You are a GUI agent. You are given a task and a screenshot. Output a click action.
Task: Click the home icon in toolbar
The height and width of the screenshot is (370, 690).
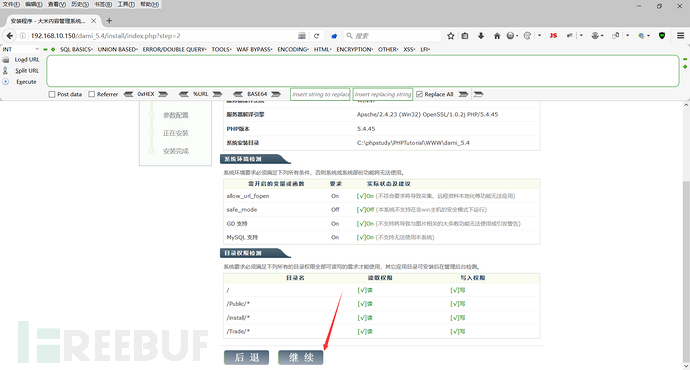(x=497, y=36)
